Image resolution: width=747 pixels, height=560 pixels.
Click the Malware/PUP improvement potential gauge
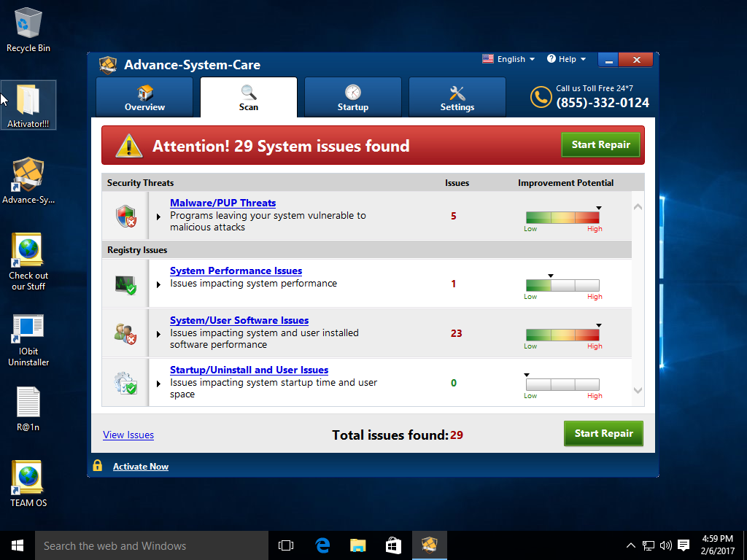click(x=562, y=217)
